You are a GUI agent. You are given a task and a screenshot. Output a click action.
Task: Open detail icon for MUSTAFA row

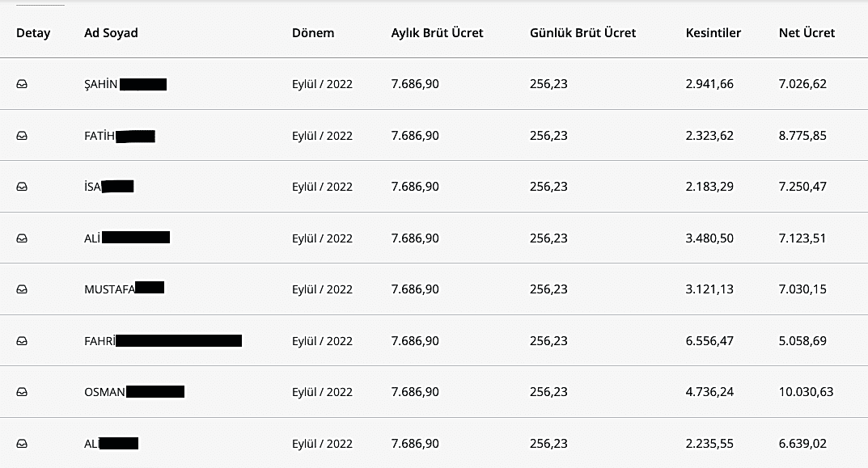click(x=22, y=289)
